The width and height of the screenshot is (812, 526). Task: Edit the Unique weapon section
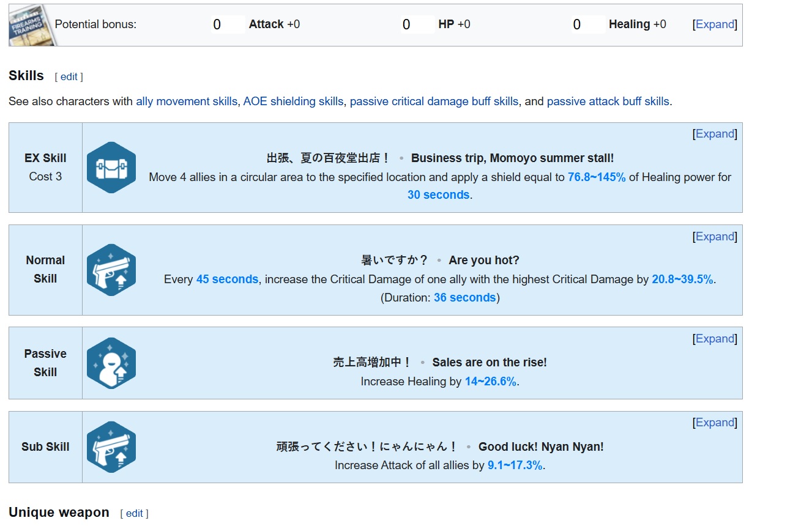click(134, 514)
